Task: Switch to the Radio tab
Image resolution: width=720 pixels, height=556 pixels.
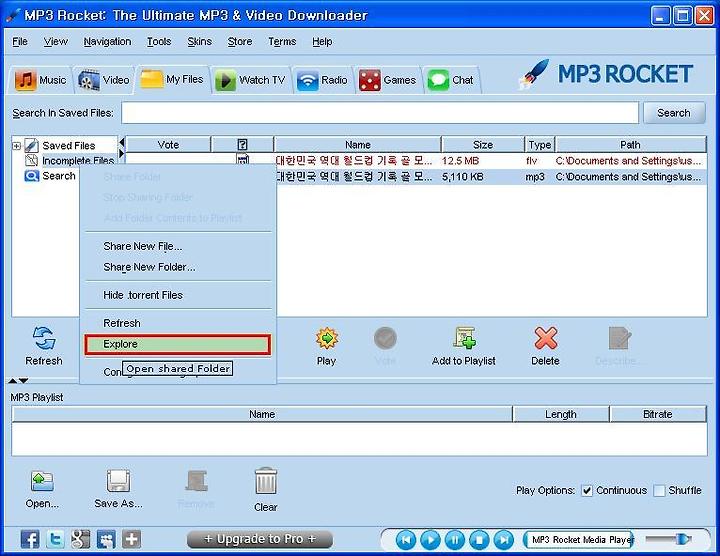Action: (x=322, y=80)
